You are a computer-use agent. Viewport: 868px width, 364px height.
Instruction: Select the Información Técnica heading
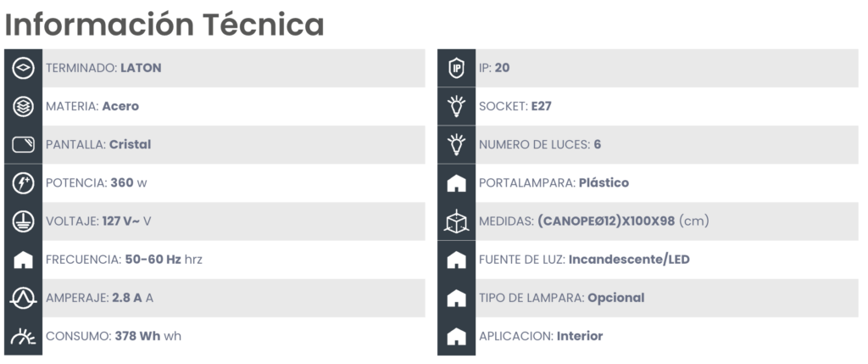pos(164,25)
